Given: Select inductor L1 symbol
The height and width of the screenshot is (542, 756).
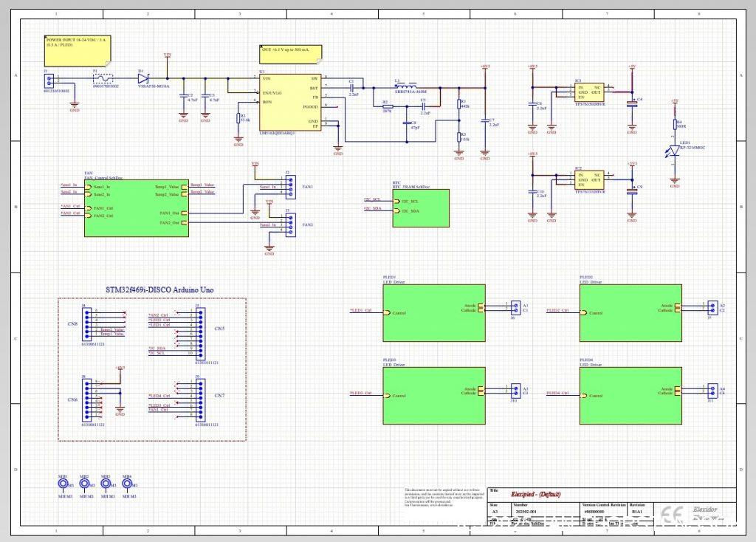Looking at the screenshot, I should coord(406,86).
